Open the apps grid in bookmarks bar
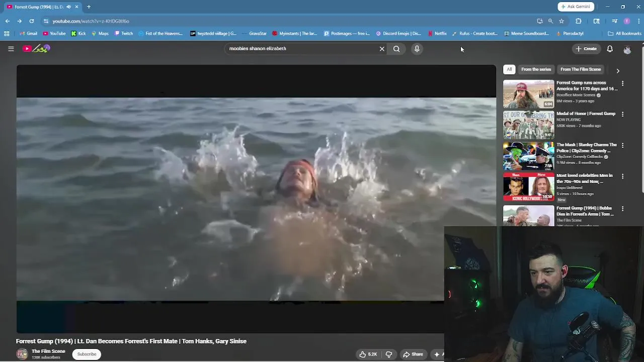 pyautogui.click(x=7, y=34)
